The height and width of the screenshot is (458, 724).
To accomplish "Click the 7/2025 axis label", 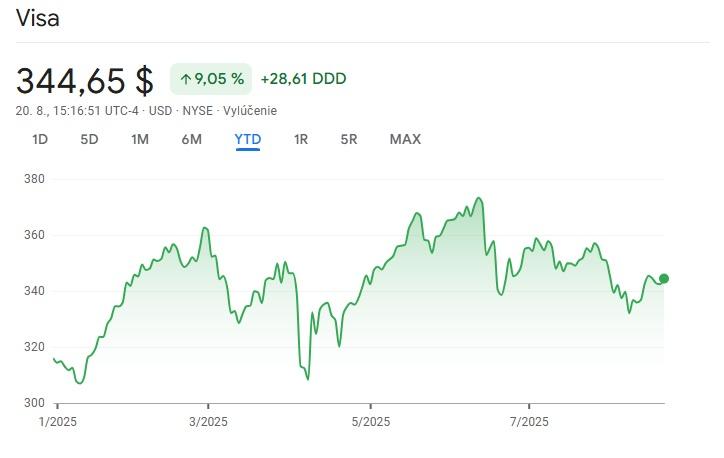I will pos(527,422).
